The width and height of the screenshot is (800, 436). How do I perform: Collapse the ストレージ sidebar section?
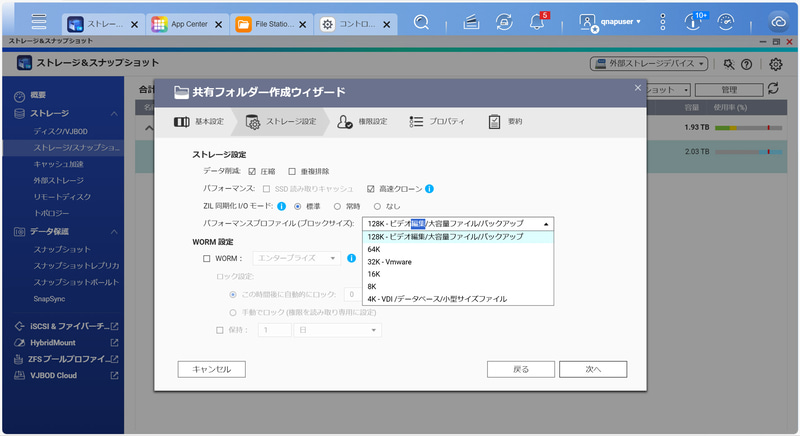point(114,113)
